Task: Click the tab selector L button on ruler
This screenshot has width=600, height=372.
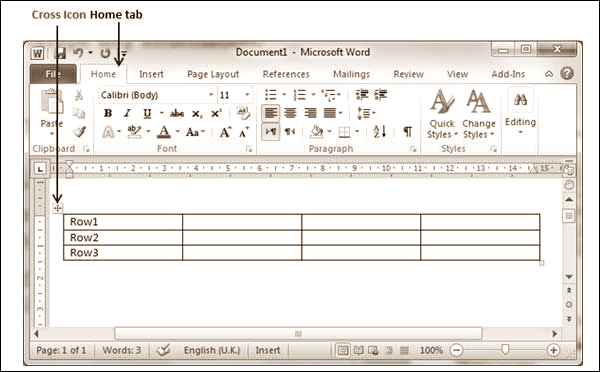Action: (40, 169)
